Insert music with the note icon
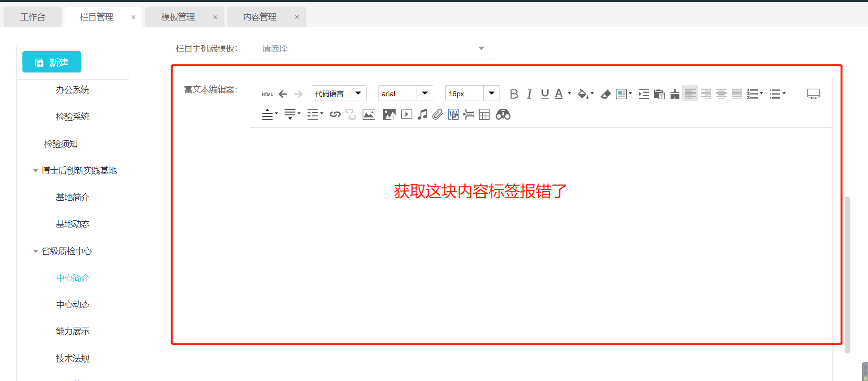 pos(422,114)
